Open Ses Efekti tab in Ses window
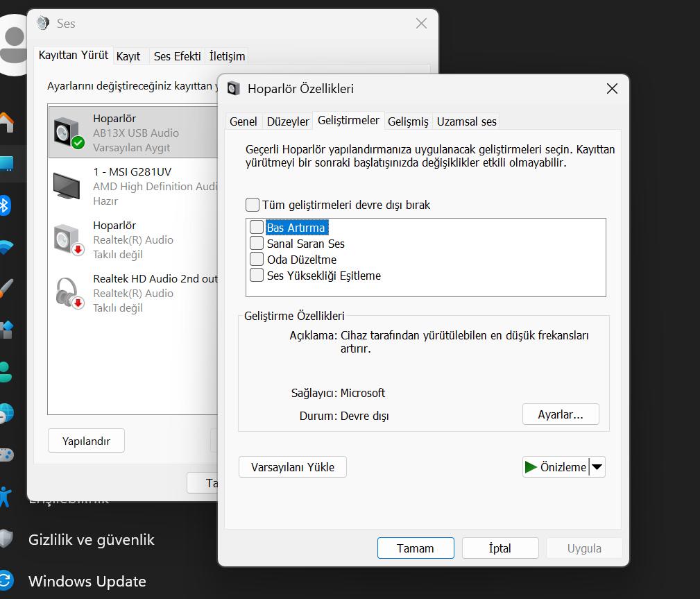This screenshot has width=700, height=599. pos(177,56)
